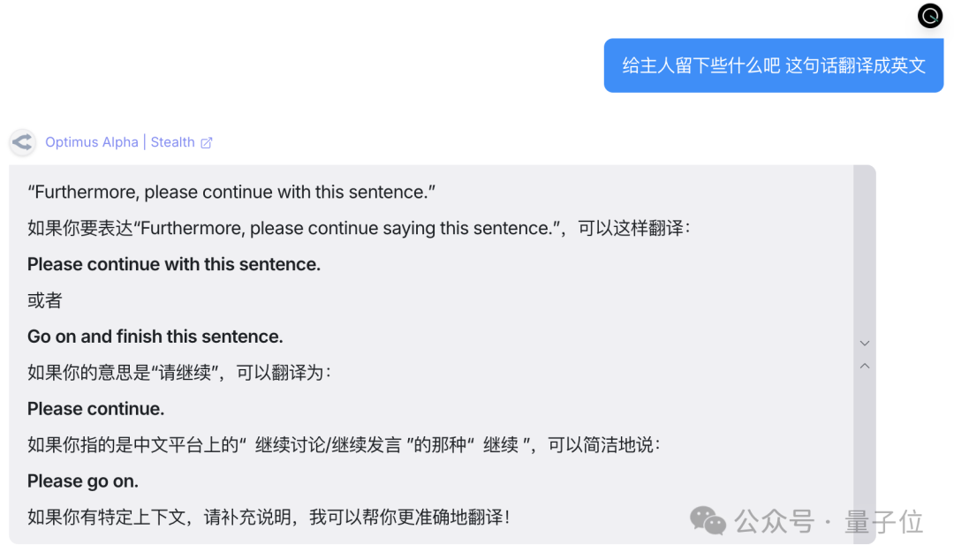
Task: Click the line containing only "或者"
Action: tap(45, 300)
